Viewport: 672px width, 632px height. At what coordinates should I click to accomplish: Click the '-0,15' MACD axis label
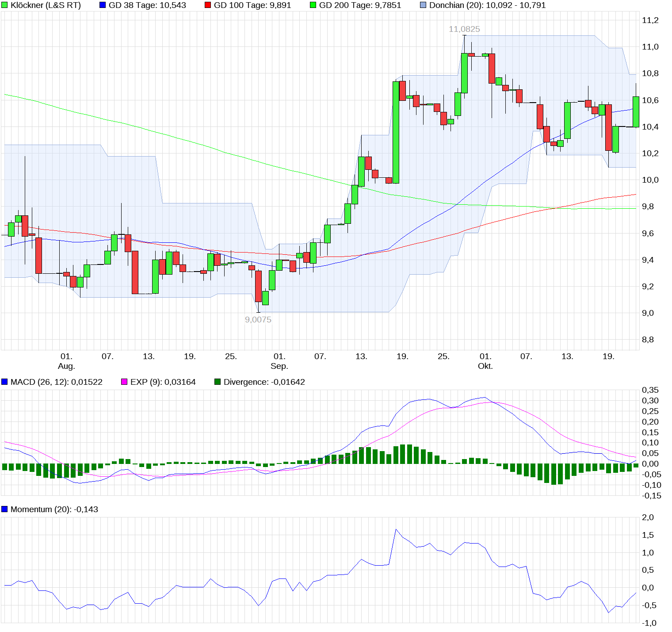click(x=651, y=496)
